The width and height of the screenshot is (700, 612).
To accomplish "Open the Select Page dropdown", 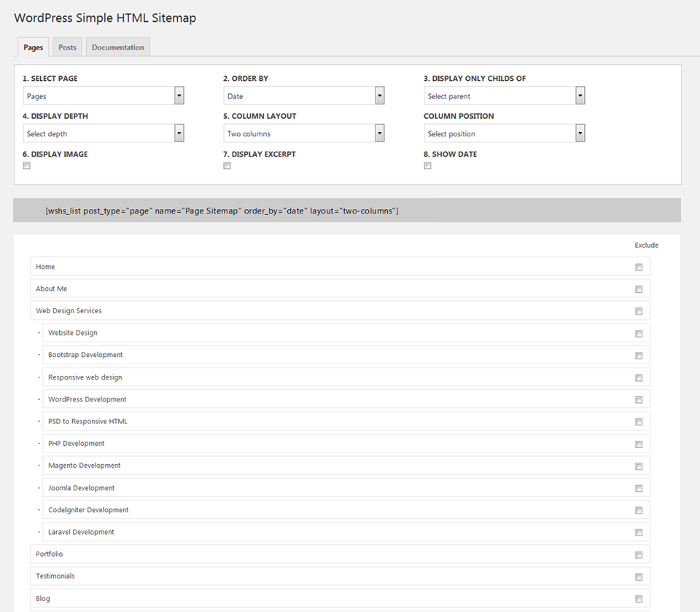I will tap(103, 96).
